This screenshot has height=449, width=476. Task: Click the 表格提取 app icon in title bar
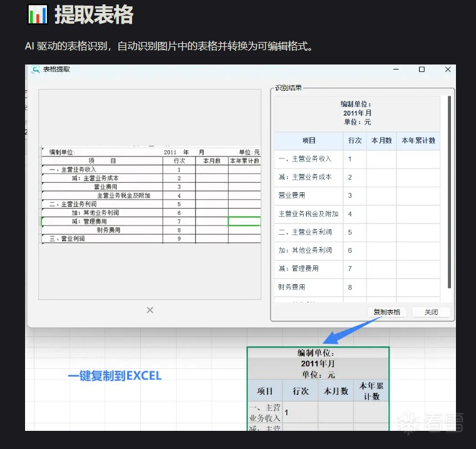tap(36, 70)
